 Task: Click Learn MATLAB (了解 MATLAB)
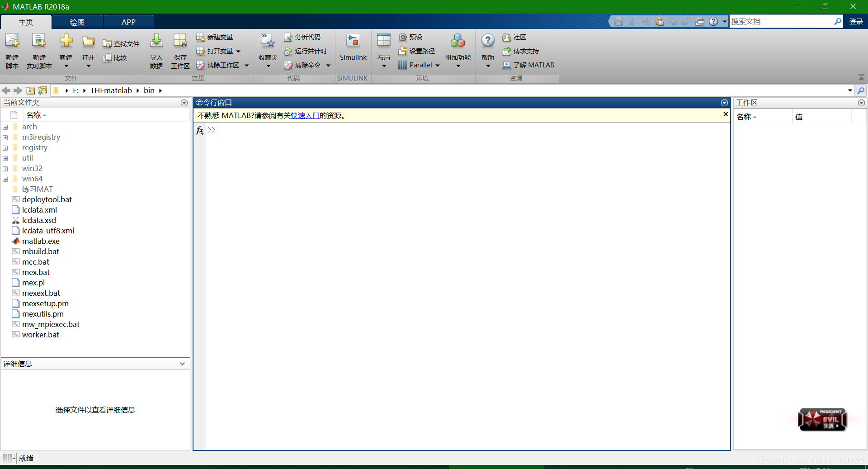(x=528, y=65)
